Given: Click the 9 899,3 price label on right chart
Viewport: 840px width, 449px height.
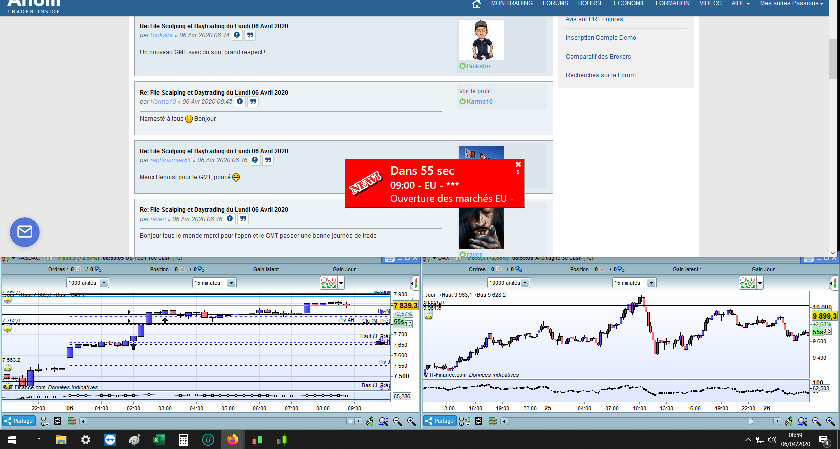Looking at the screenshot, I should (824, 316).
